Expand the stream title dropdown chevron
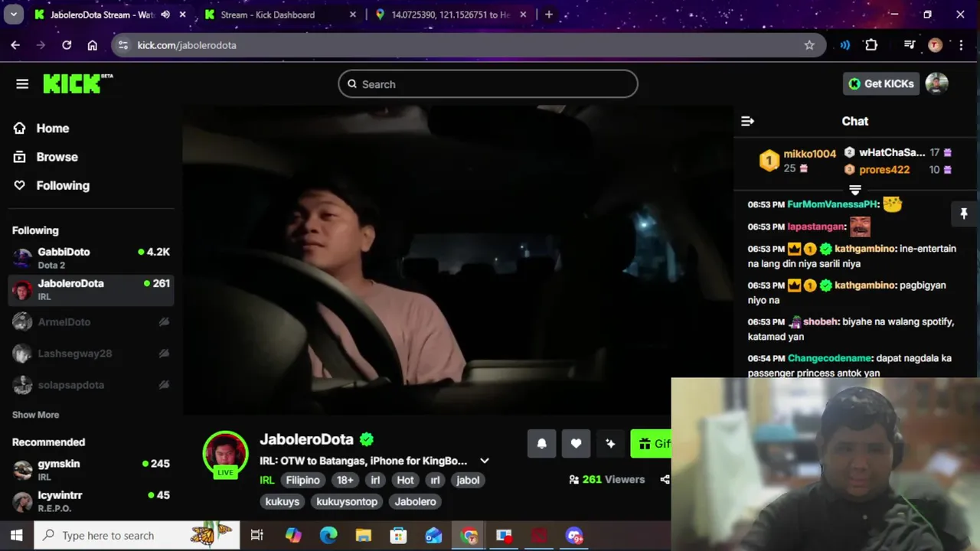This screenshot has height=551, width=980. click(x=484, y=461)
